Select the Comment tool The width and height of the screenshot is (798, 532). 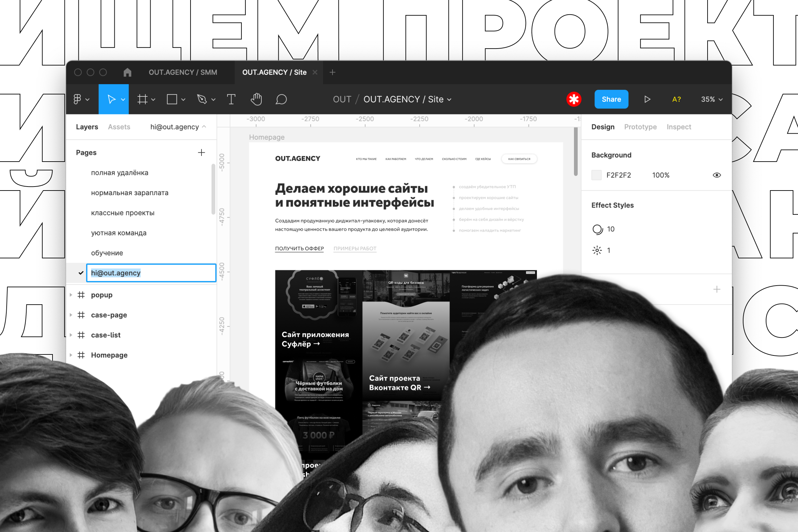point(281,99)
